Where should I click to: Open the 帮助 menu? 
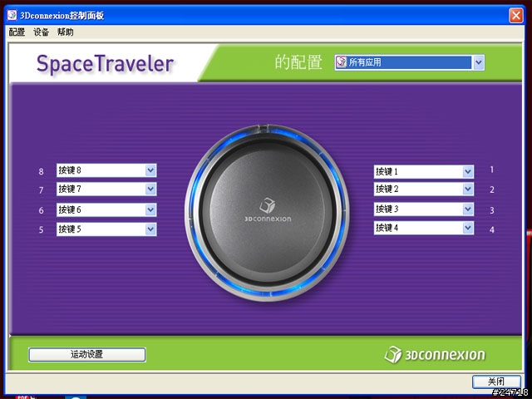coord(65,32)
